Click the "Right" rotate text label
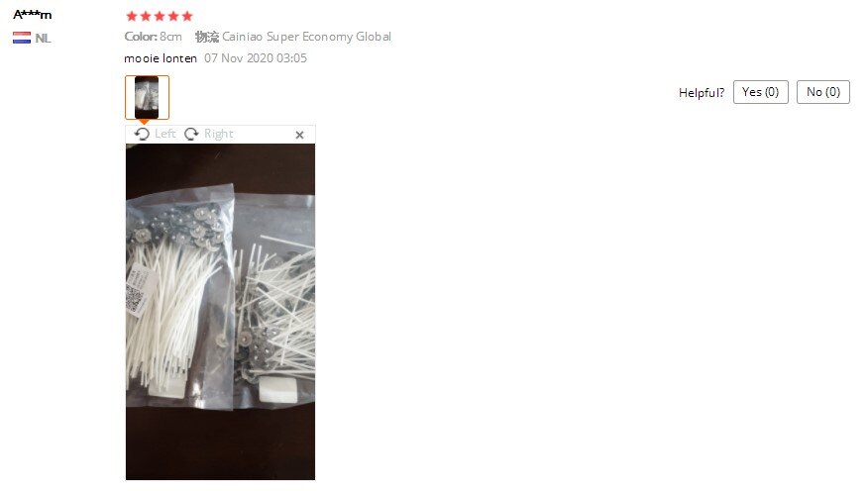Screen dimensions: 868x491 click(x=219, y=134)
